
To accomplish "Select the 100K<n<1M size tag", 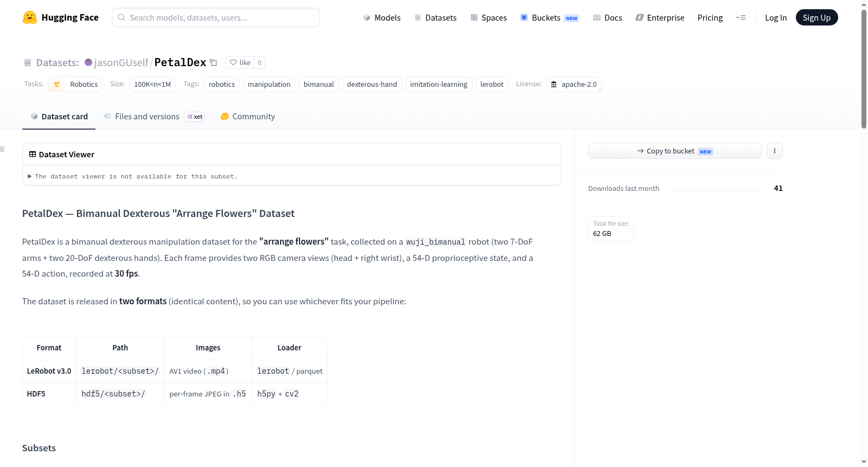I will [152, 84].
